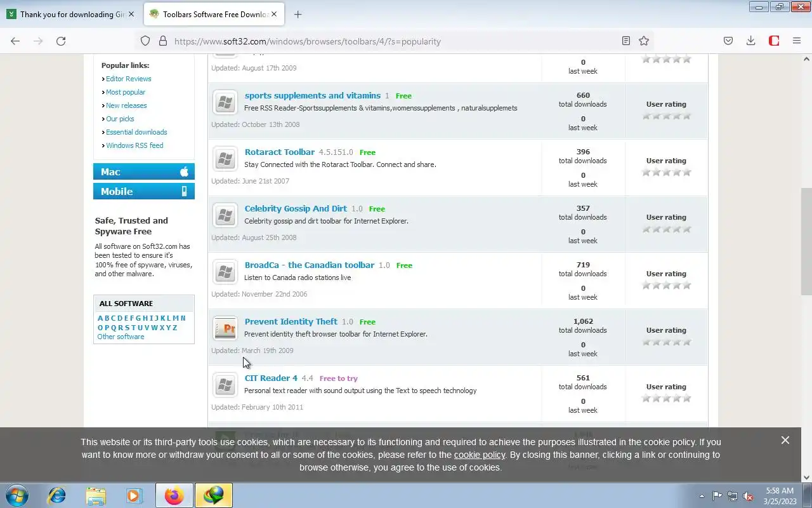Image resolution: width=812 pixels, height=508 pixels.
Task: Click the Celebrity Gossip And Dirt app icon
Action: click(225, 216)
